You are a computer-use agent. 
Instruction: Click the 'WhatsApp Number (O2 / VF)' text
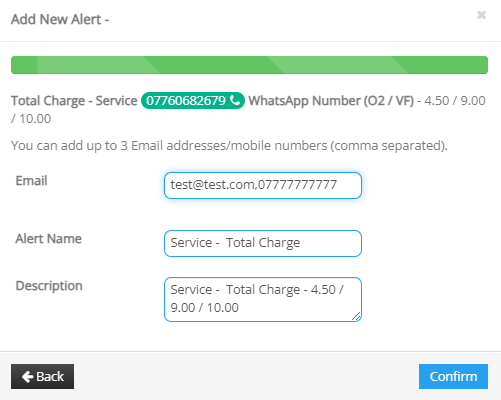(331, 101)
